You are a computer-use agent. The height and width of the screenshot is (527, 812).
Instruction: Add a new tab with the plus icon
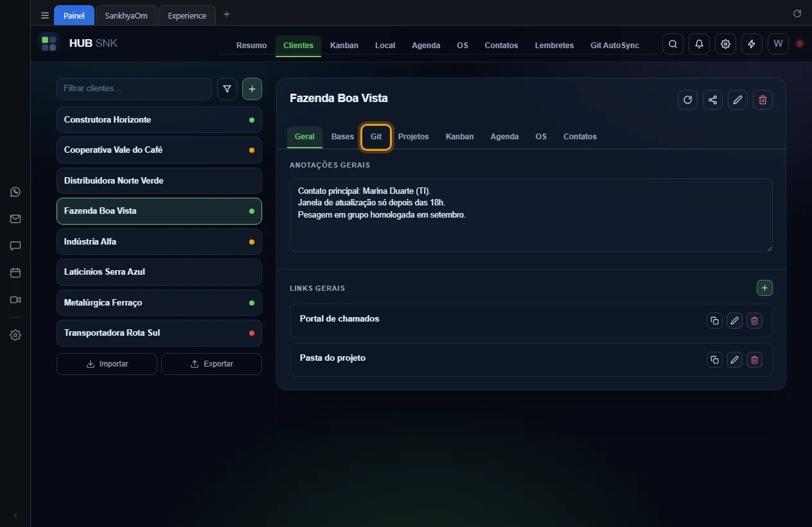coord(227,15)
